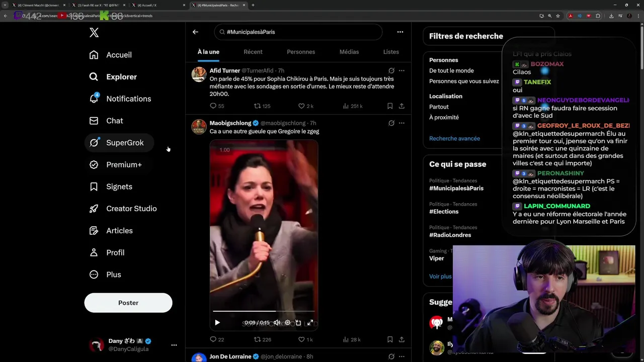Select Personnes que vous suivez filter

point(464,81)
